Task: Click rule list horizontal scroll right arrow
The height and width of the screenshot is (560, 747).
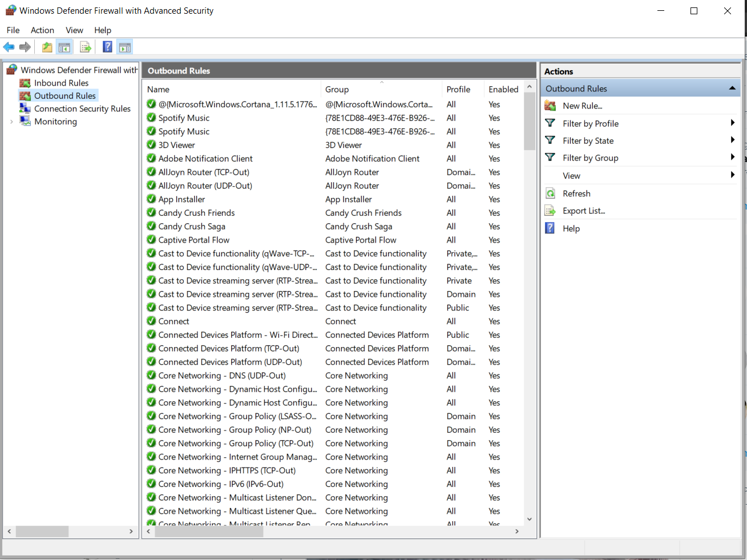Action: [x=517, y=531]
